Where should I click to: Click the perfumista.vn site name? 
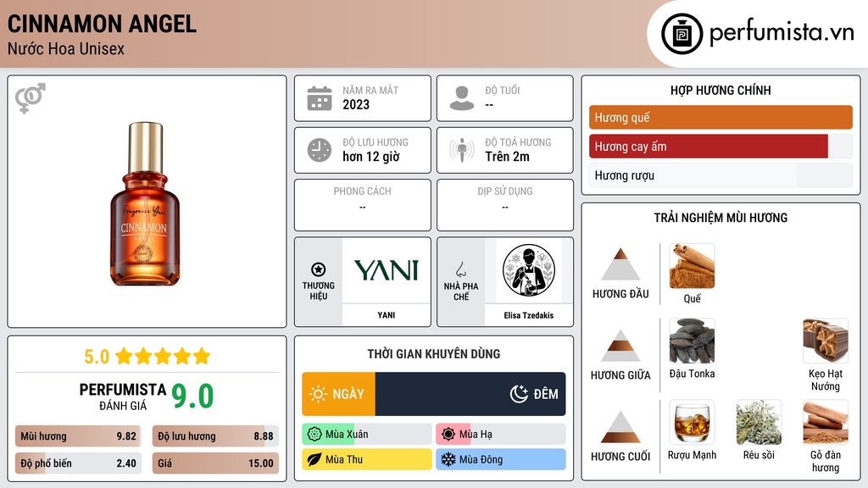pos(782,33)
